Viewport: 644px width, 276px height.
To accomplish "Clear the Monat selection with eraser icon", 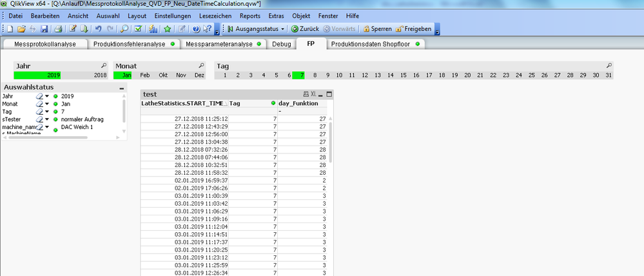I will [39, 103].
